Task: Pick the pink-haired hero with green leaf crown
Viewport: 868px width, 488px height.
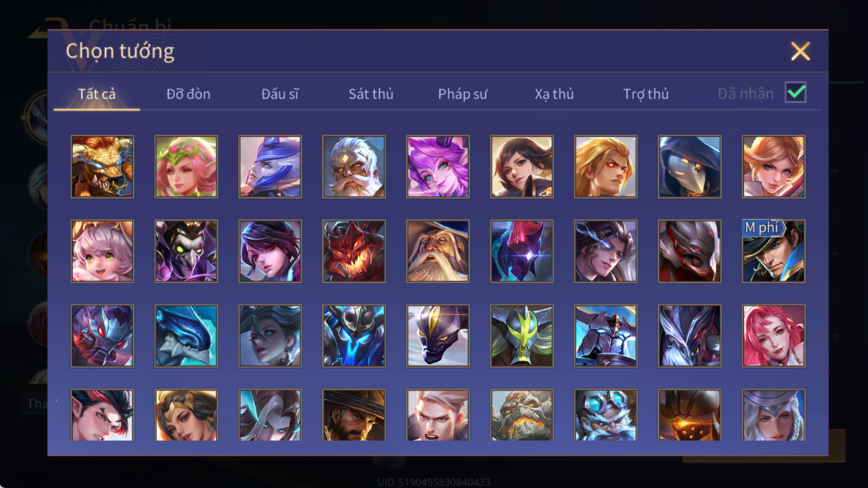Action: click(x=186, y=167)
